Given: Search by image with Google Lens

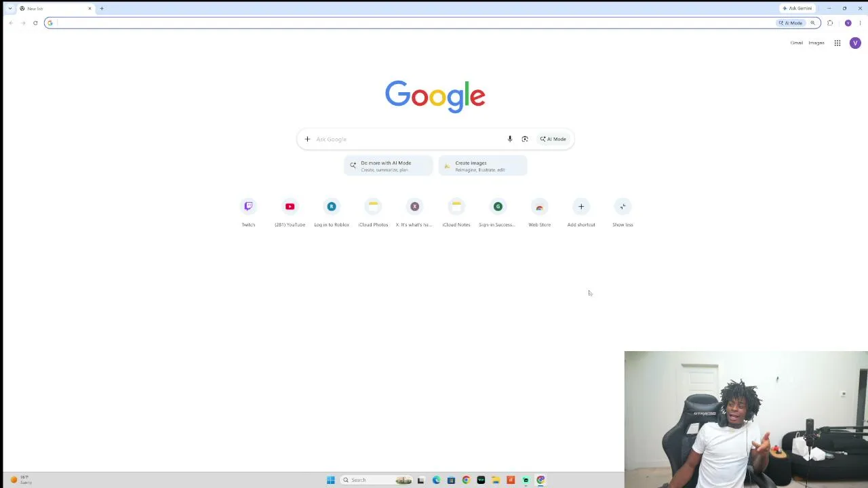Looking at the screenshot, I should click(x=525, y=139).
